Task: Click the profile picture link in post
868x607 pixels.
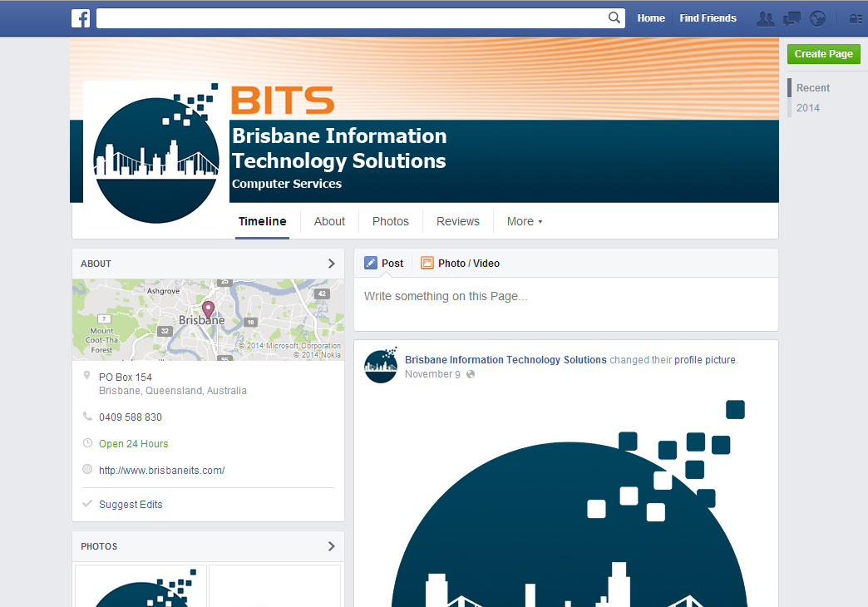Action: point(705,359)
